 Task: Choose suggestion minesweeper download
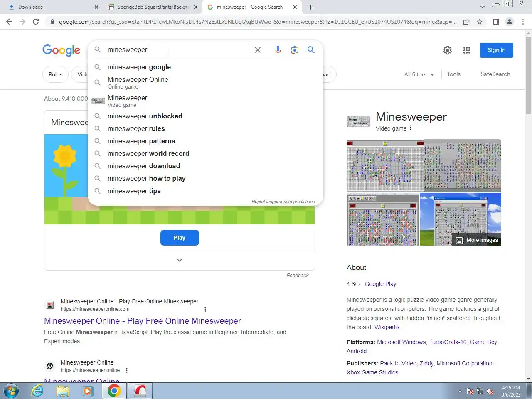205,166
